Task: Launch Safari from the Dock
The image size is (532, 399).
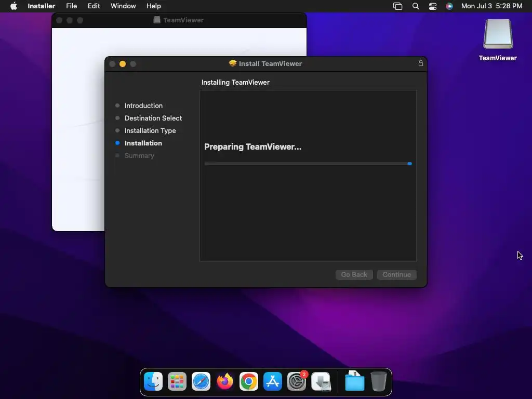Action: point(201,381)
